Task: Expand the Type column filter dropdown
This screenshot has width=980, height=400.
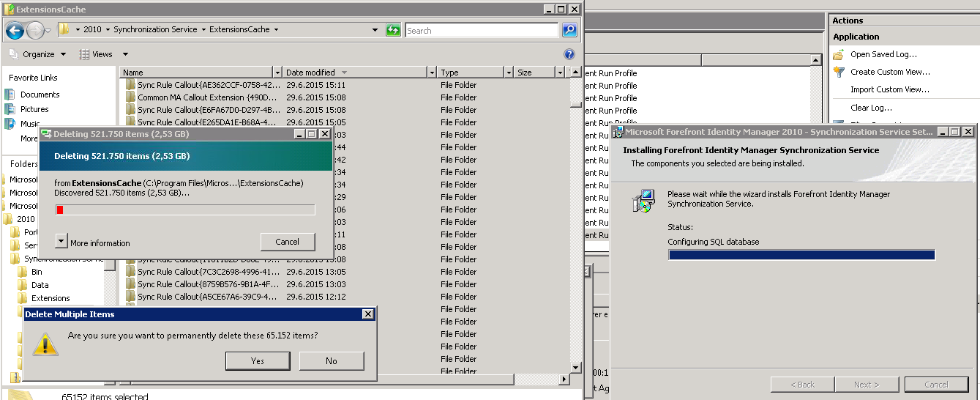Action: [x=509, y=73]
